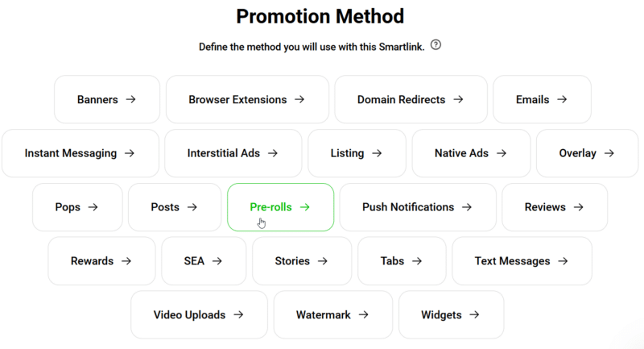Image resolution: width=644 pixels, height=349 pixels.
Task: Choose Push Notifications method
Action: tap(418, 207)
